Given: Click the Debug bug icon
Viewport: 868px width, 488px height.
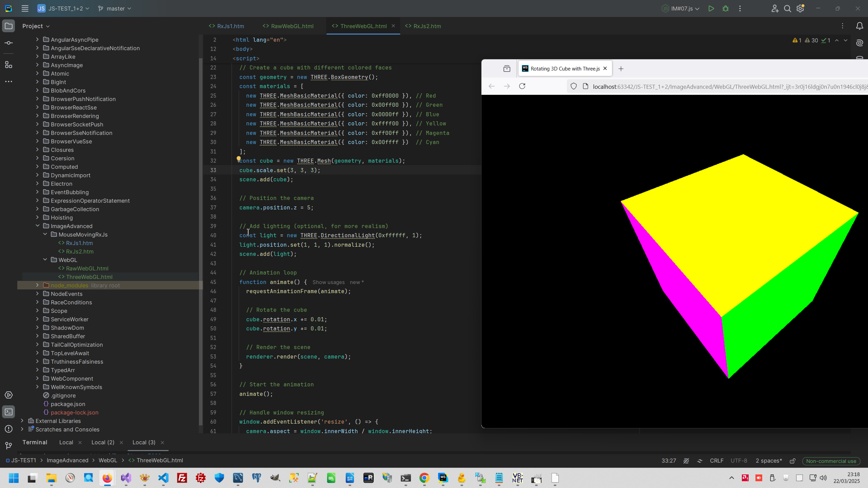Looking at the screenshot, I should tap(726, 8).
